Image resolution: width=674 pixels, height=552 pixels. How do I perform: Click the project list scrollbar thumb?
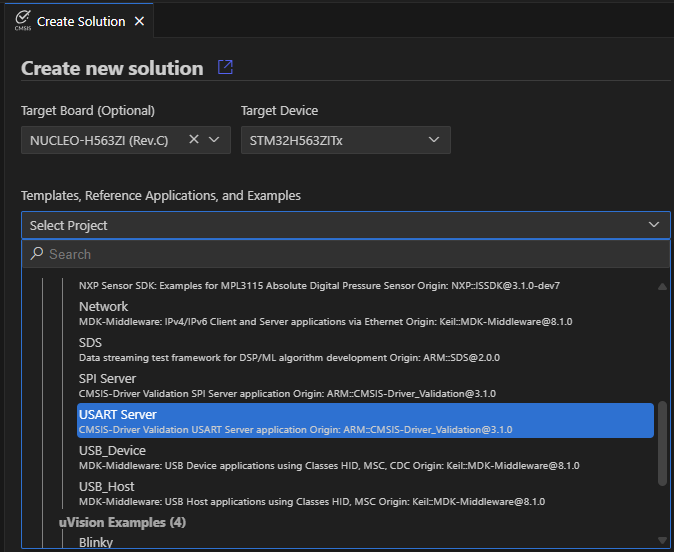tap(661, 445)
